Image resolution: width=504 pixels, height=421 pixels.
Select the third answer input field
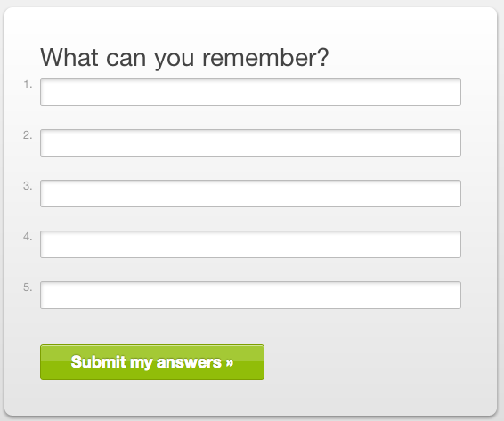pyautogui.click(x=250, y=193)
